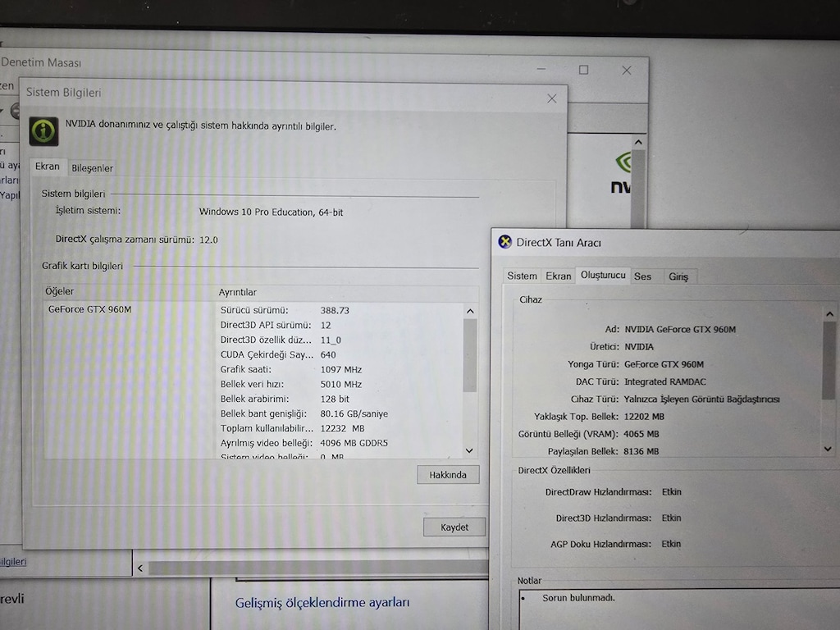The height and width of the screenshot is (630, 840).
Task: Select Ayrılmış video belleği 4096 MB row
Action: pos(340,443)
